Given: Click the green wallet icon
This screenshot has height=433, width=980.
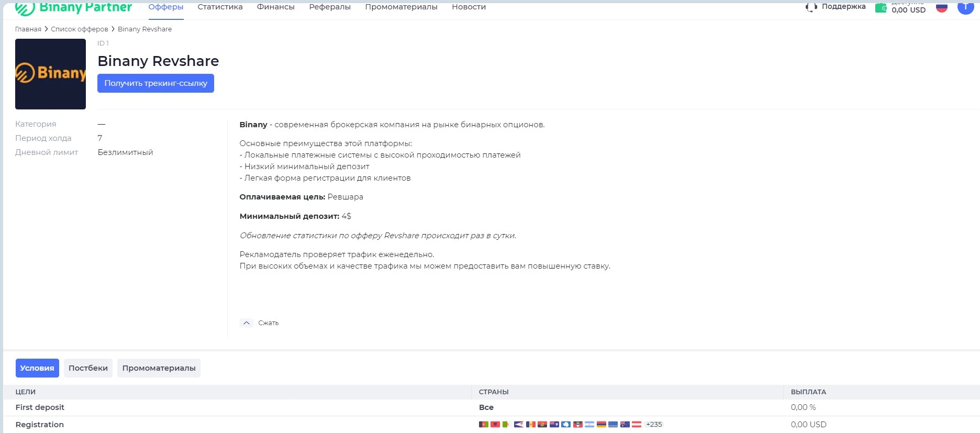Looking at the screenshot, I should click(881, 8).
